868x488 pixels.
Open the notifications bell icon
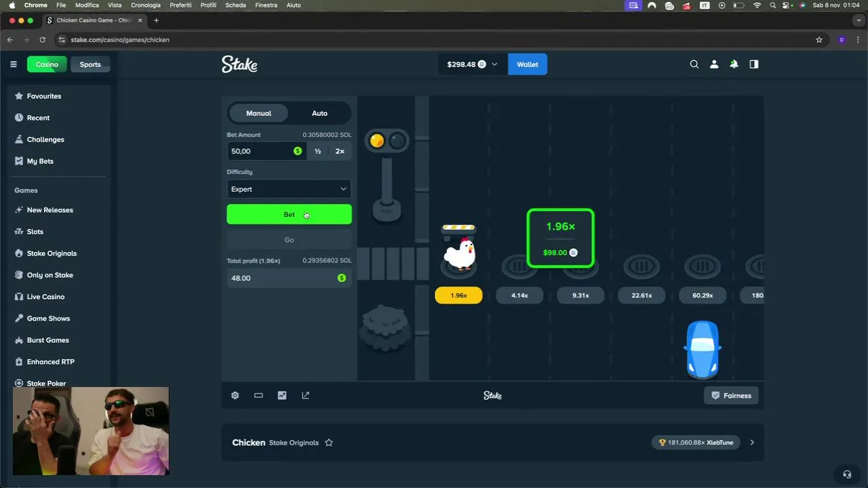pyautogui.click(x=734, y=64)
